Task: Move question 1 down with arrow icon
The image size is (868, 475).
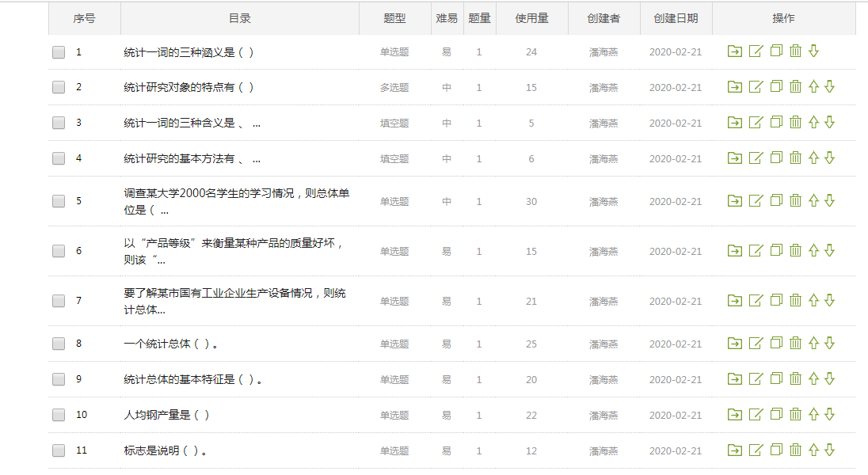Action: [813, 51]
